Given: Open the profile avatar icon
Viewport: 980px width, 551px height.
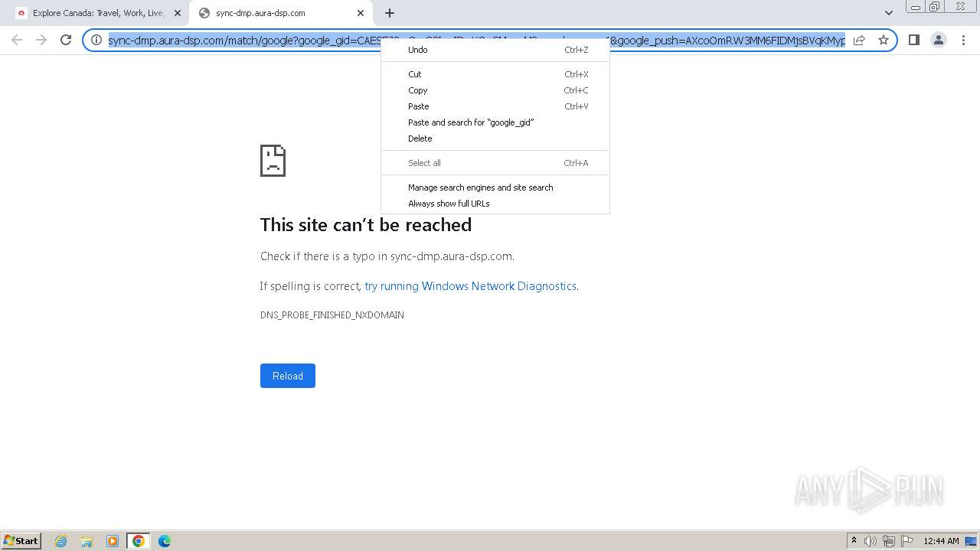Looking at the screenshot, I should tap(938, 40).
